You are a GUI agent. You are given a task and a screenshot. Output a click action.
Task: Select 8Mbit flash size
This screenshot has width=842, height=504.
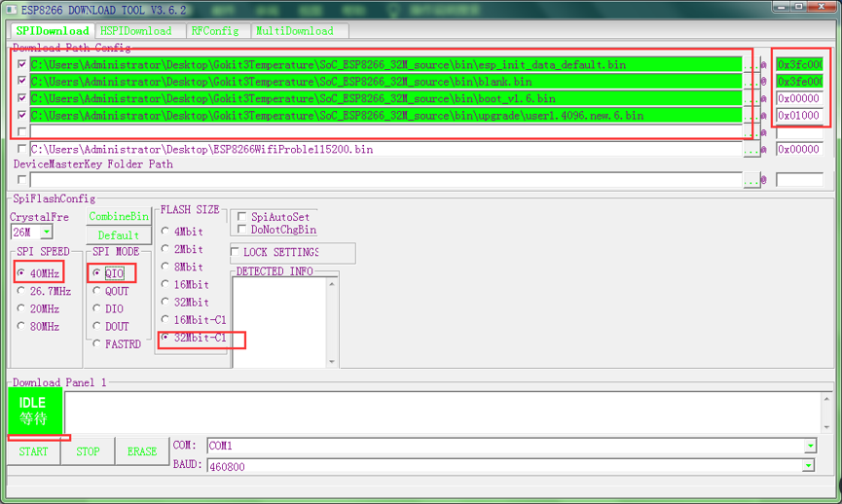pyautogui.click(x=183, y=267)
